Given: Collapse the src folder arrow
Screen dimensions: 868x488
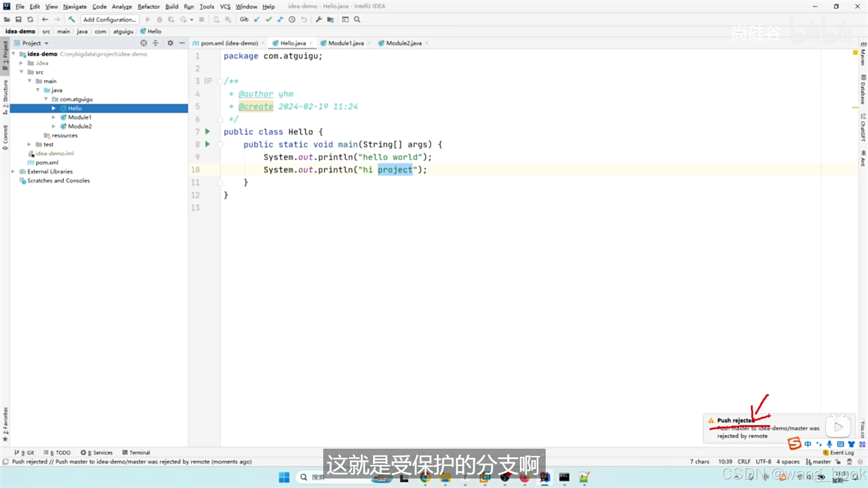Looking at the screenshot, I should [x=21, y=72].
